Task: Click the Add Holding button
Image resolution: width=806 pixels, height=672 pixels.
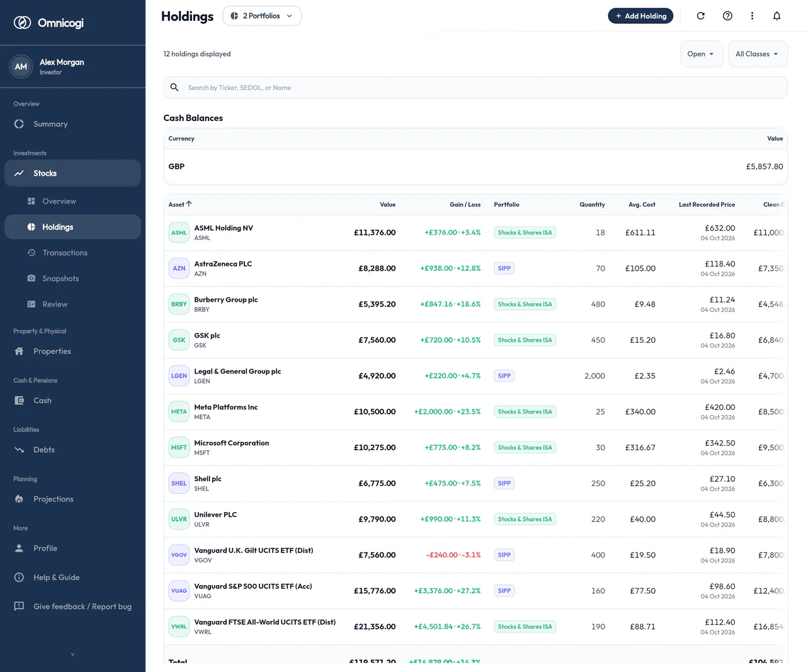Action: pyautogui.click(x=640, y=16)
